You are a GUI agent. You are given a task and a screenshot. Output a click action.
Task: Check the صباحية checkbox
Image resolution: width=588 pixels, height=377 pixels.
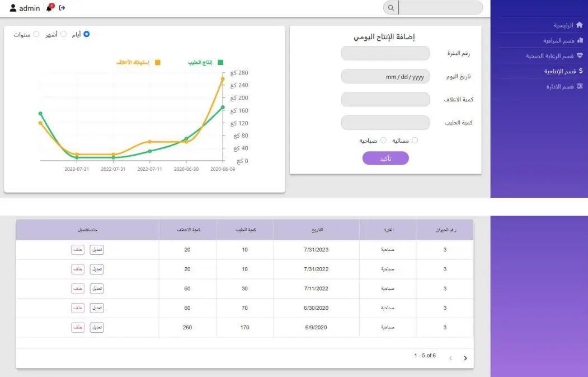pyautogui.click(x=384, y=140)
